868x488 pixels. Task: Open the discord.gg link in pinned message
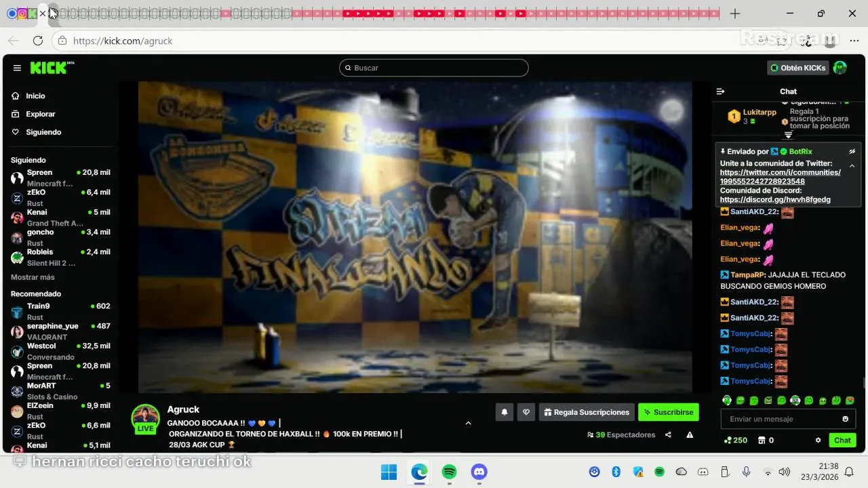pos(775,199)
